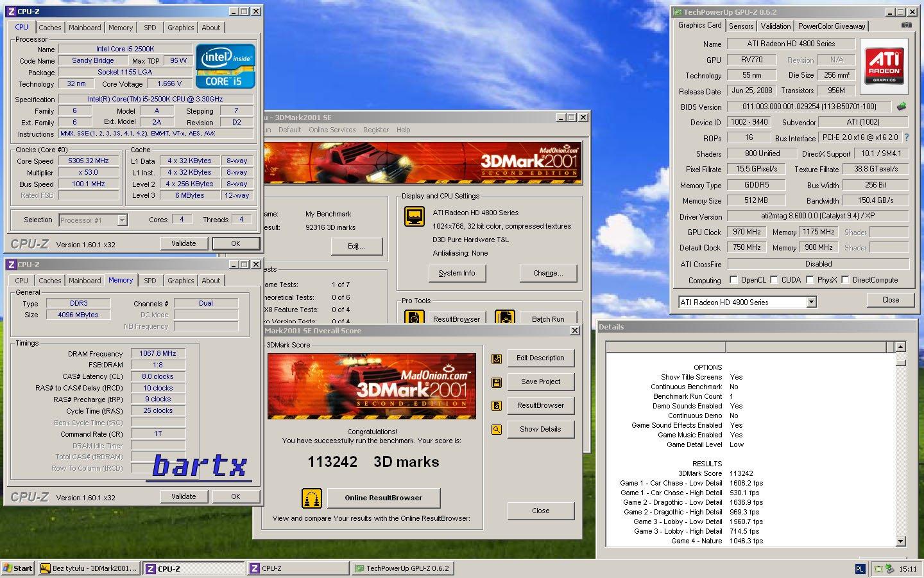Click the Register menu in 3DMark2001
This screenshot has height=578, width=924.
[376, 130]
